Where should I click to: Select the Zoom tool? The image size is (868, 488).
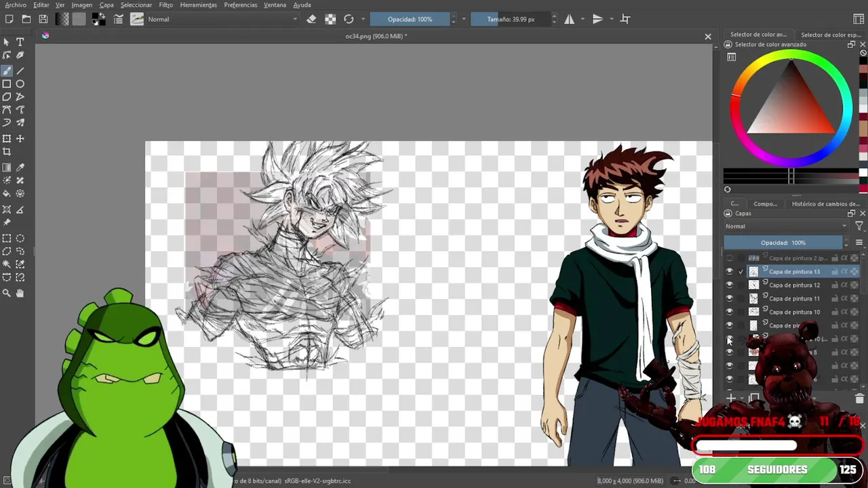click(7, 293)
